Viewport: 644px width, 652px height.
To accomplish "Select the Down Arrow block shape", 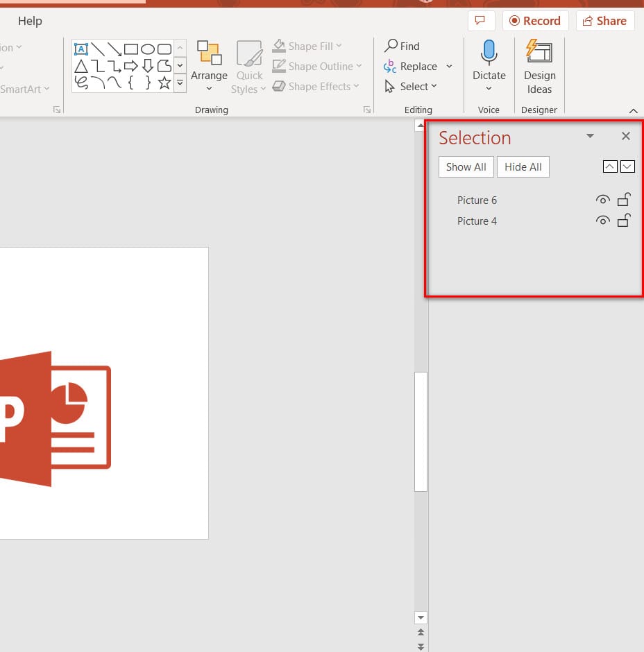I will 148,66.
